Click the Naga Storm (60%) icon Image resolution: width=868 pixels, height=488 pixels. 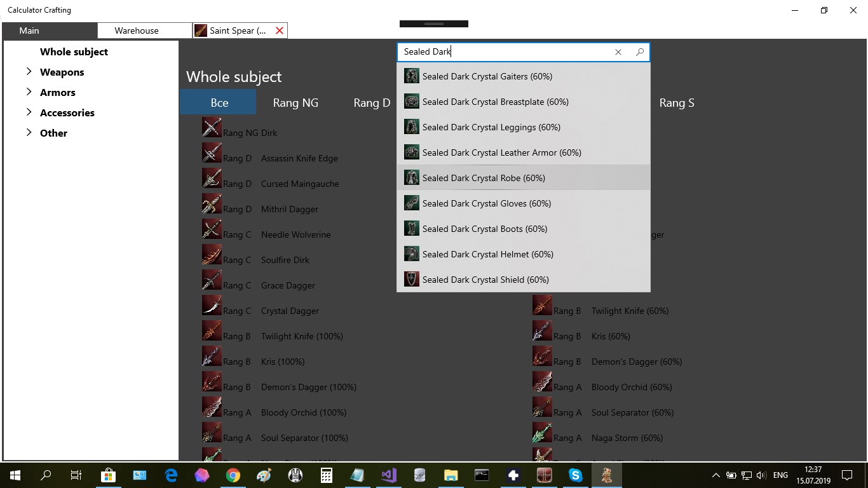pyautogui.click(x=542, y=432)
